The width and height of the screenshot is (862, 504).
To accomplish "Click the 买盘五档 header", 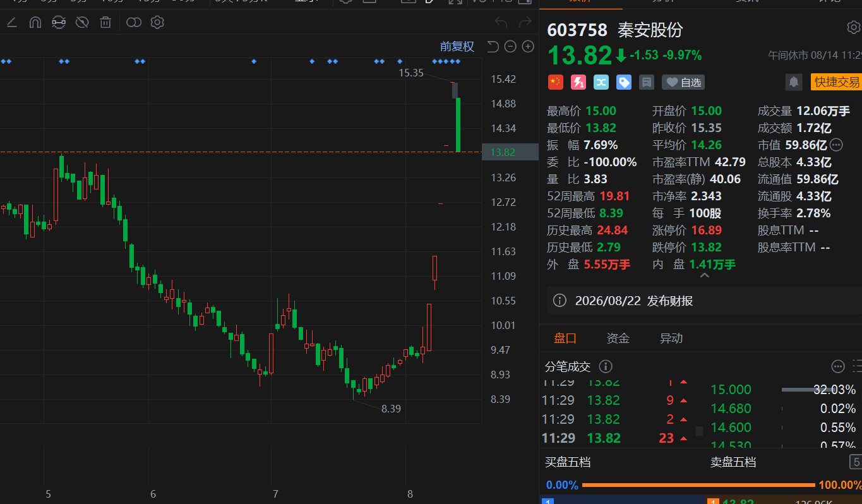I will click(568, 462).
